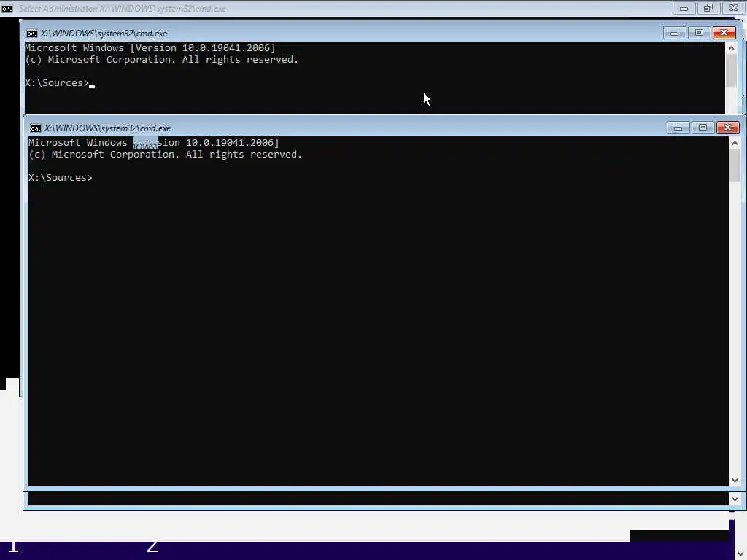Click the front window title text cmd.exe

(x=108, y=128)
